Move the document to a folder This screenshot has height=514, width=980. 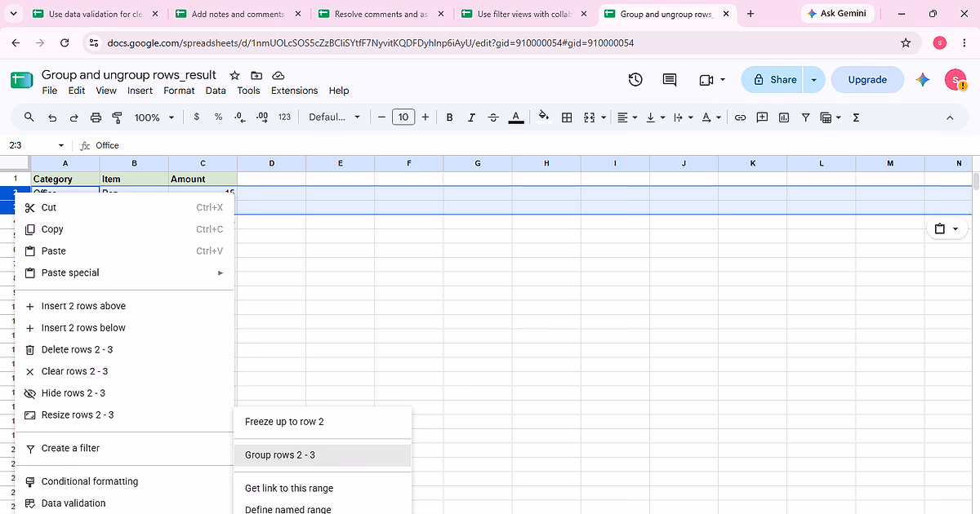pyautogui.click(x=256, y=75)
